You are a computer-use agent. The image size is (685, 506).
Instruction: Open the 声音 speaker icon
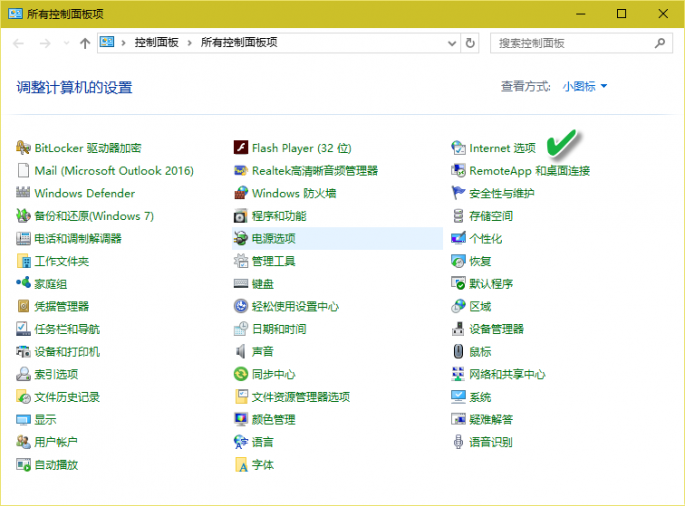[x=241, y=351]
